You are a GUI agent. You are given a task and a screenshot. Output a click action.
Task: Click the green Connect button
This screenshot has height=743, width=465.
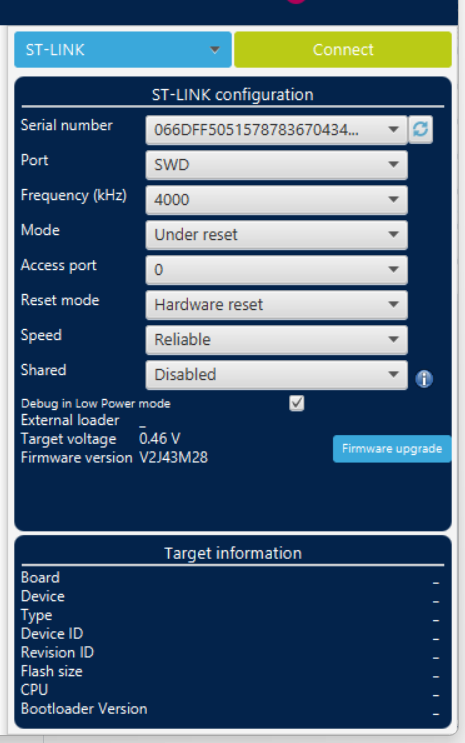pos(343,50)
